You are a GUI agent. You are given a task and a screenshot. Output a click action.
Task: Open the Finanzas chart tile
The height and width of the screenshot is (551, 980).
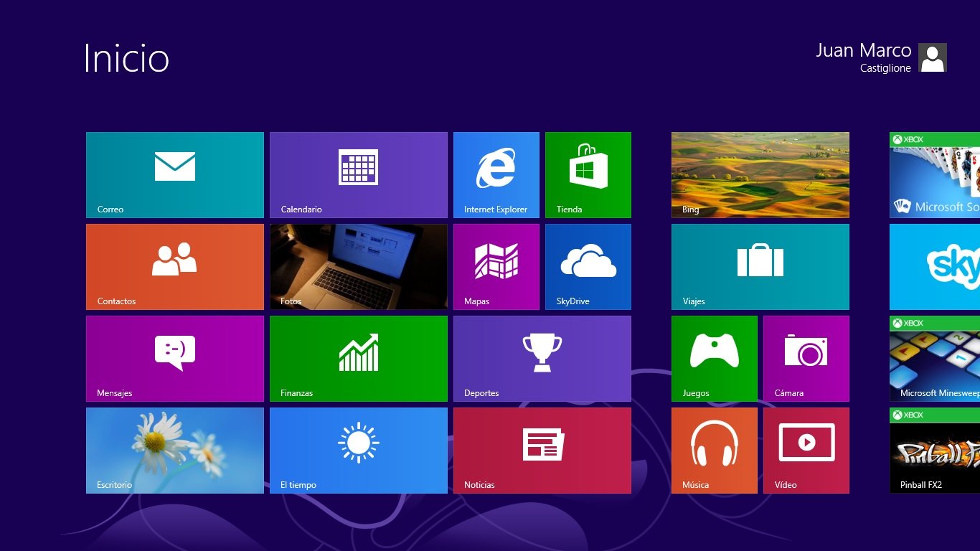tap(359, 359)
